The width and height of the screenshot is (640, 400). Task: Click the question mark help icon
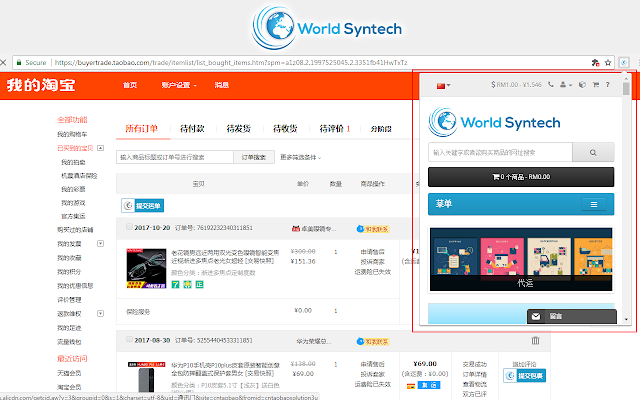coord(607,84)
